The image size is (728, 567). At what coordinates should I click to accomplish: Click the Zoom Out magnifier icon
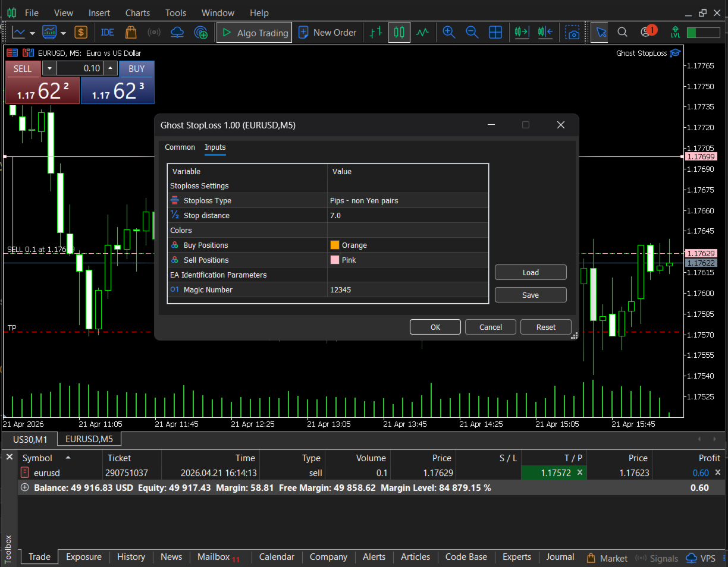pos(472,32)
